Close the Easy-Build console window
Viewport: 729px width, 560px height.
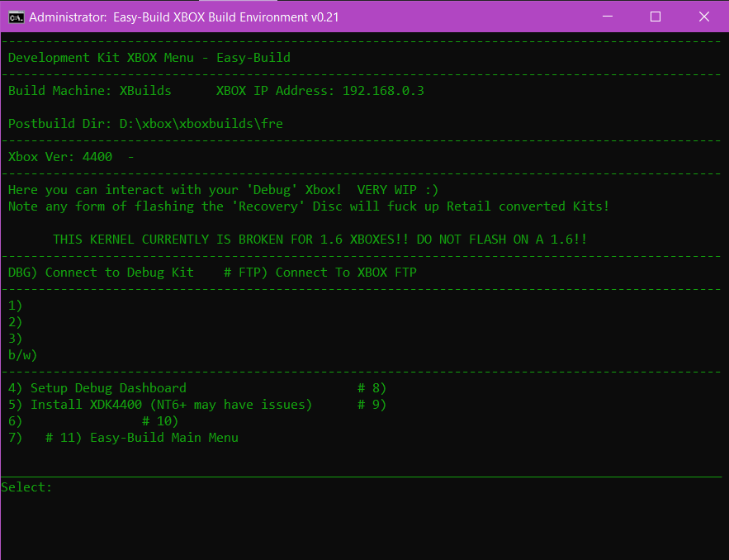coord(704,17)
